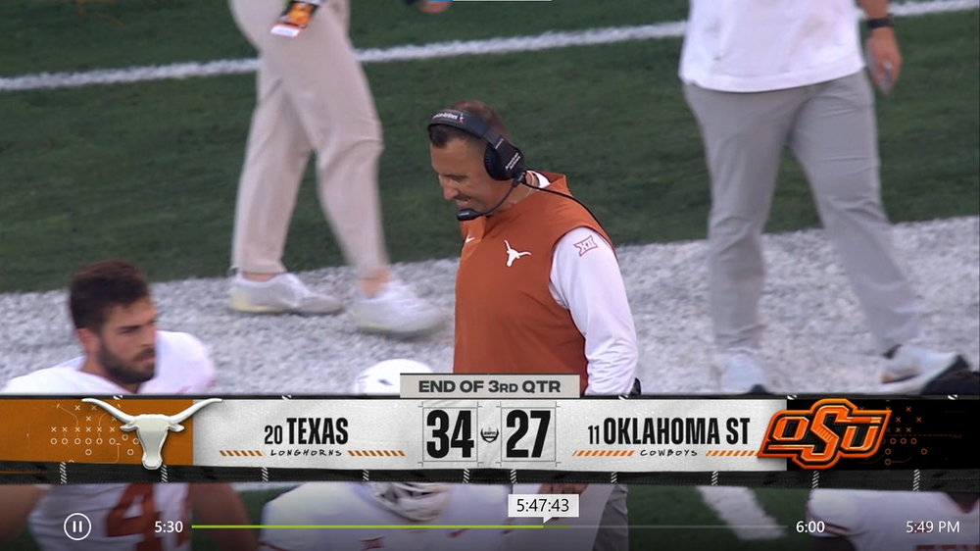
Task: Seek to the unplayed gray timeline section
Action: 664,526
